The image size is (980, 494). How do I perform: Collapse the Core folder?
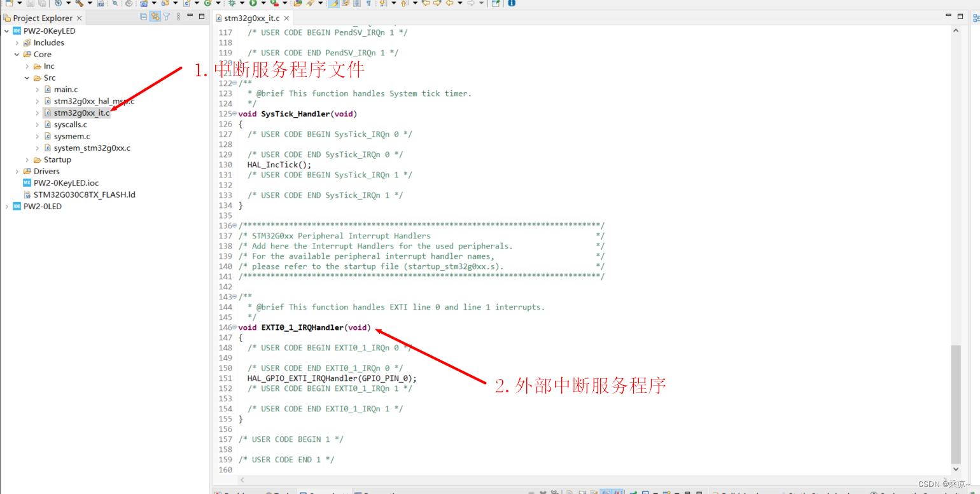click(17, 55)
